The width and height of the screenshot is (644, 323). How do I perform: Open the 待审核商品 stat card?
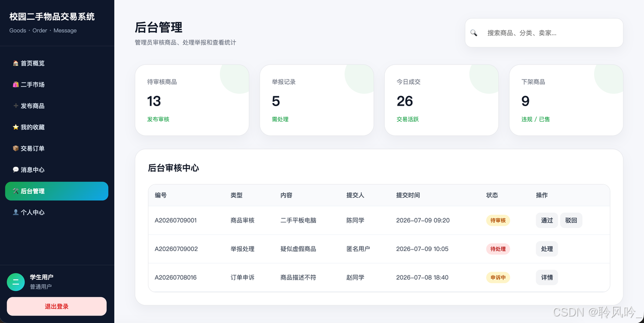click(x=192, y=100)
